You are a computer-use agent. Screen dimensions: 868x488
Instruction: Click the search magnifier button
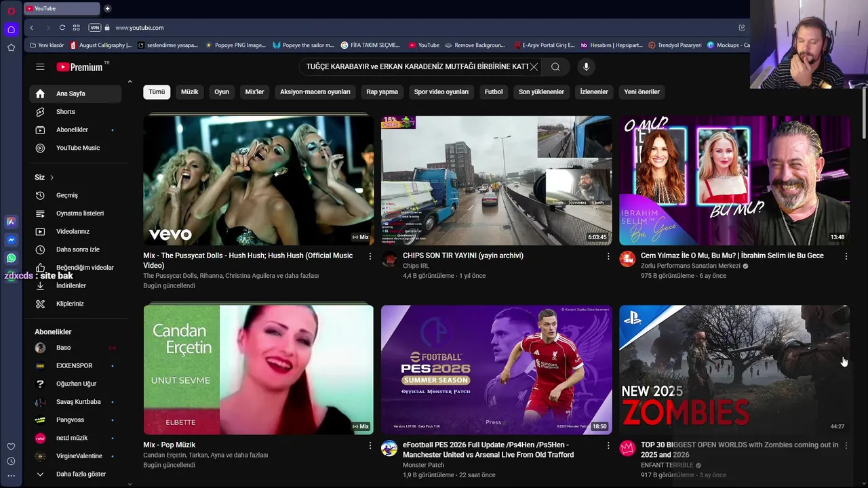click(x=555, y=66)
